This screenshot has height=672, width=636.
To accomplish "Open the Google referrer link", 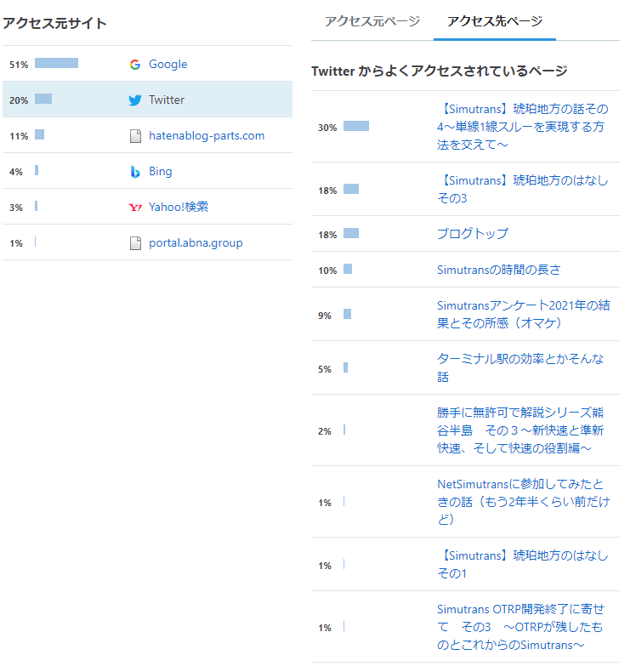I will pyautogui.click(x=168, y=65).
